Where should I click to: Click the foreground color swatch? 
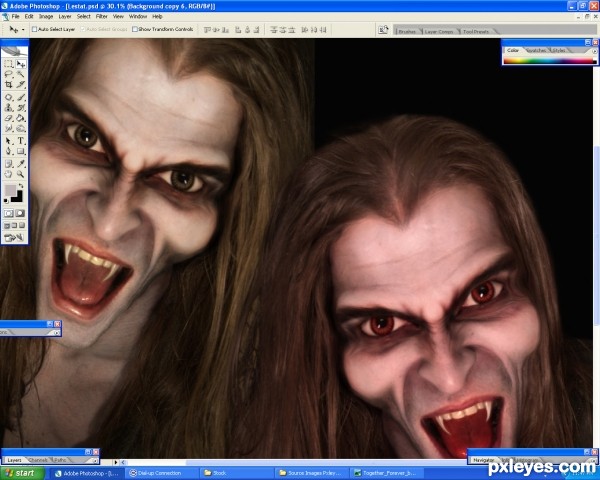tap(10, 191)
